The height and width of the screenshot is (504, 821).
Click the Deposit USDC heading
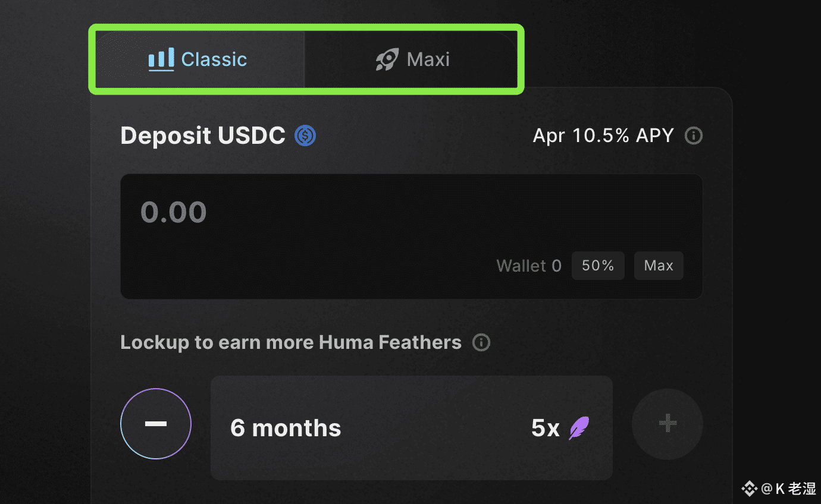point(203,136)
